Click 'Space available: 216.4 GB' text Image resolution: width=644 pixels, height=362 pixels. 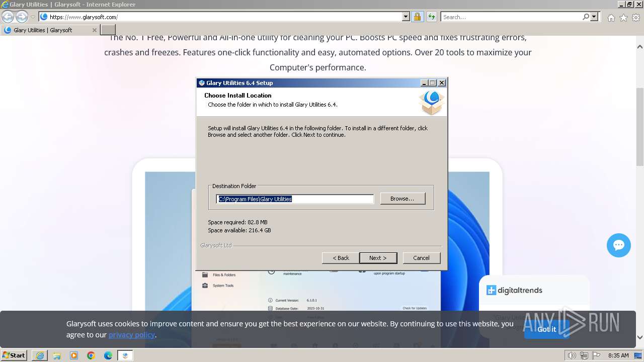(x=239, y=230)
